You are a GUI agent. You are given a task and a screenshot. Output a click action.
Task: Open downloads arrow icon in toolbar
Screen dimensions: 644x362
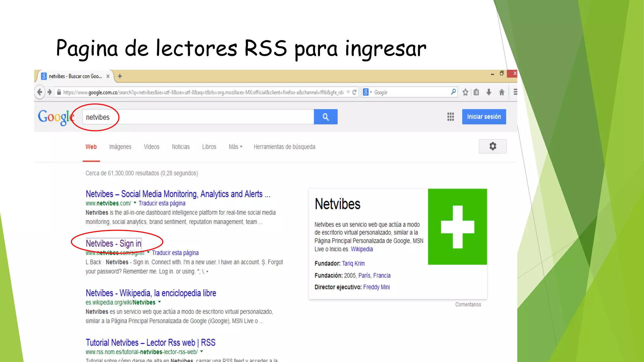(489, 92)
